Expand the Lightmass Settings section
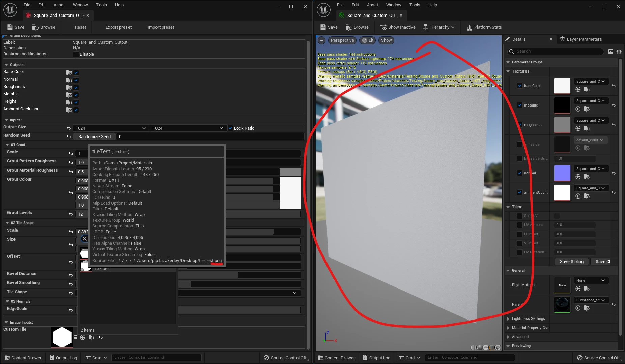Viewport: 625px width, 364px height. pos(508,318)
